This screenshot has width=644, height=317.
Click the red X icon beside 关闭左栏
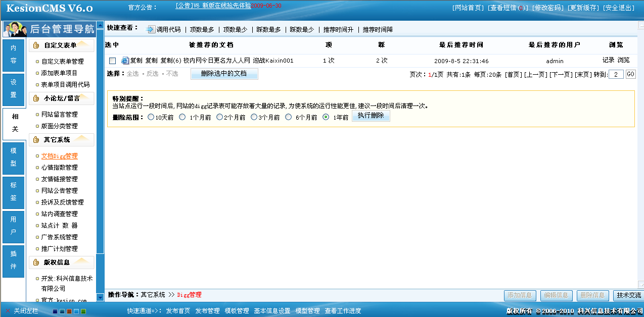click(8, 311)
